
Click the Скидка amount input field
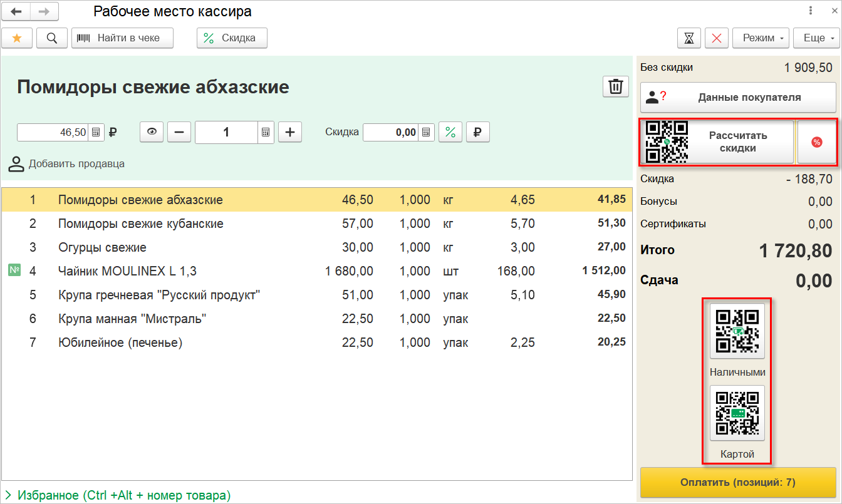point(390,132)
